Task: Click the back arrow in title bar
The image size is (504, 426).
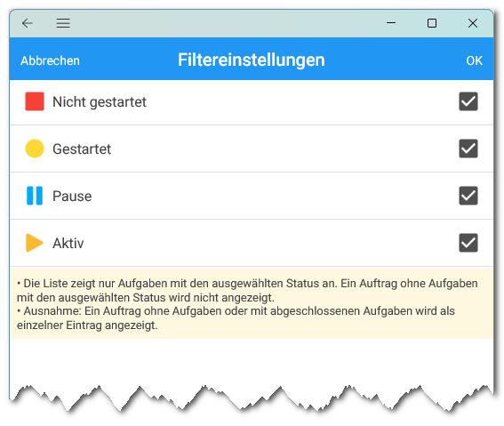Action: pos(28,23)
